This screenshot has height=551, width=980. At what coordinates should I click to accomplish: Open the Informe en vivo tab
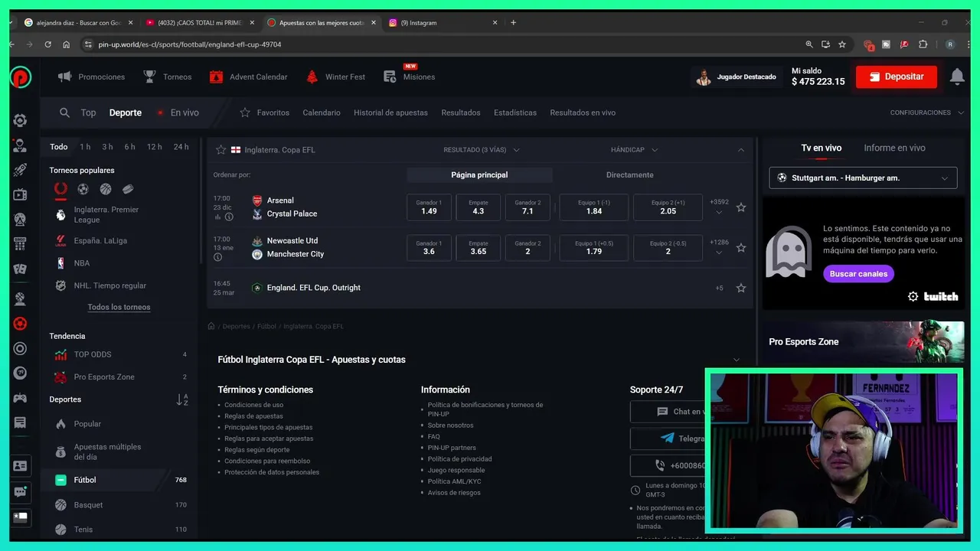click(894, 148)
